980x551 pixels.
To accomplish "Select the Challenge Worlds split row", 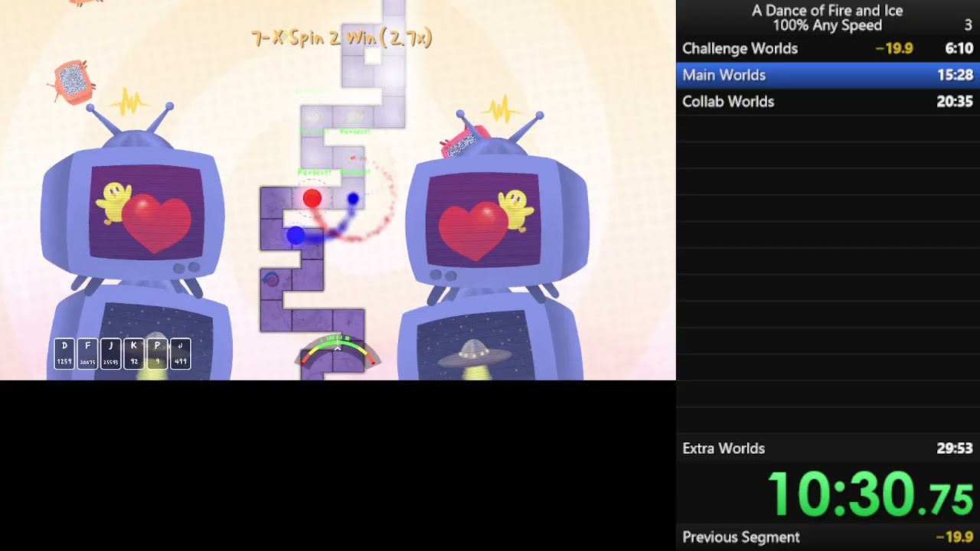I will (828, 48).
